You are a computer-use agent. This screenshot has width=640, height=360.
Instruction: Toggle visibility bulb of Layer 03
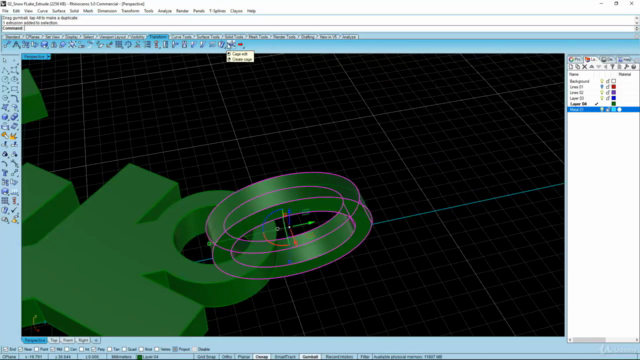click(x=602, y=98)
